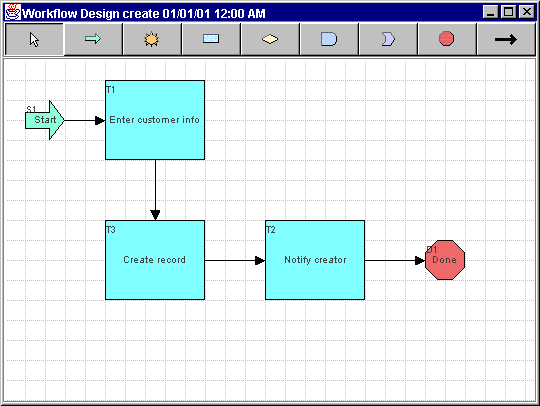This screenshot has width=540, height=406.
Task: Maximize the Workflow Design window
Action: coord(508,12)
